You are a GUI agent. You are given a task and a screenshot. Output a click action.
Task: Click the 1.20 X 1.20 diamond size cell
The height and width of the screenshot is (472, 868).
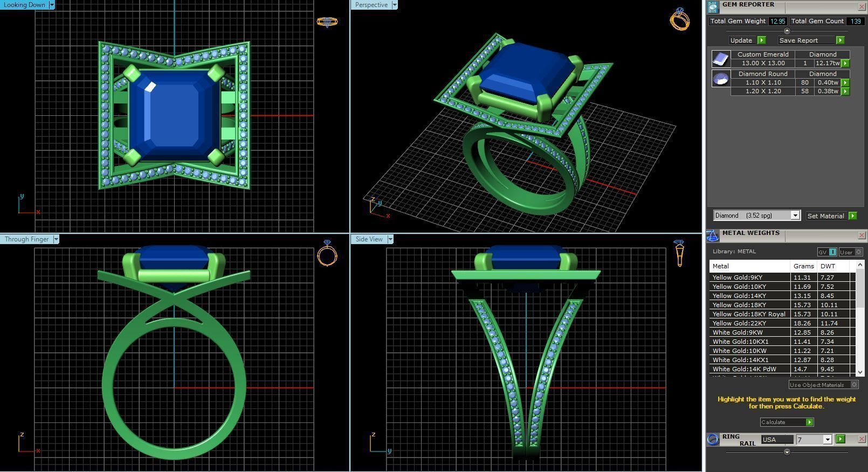click(763, 91)
